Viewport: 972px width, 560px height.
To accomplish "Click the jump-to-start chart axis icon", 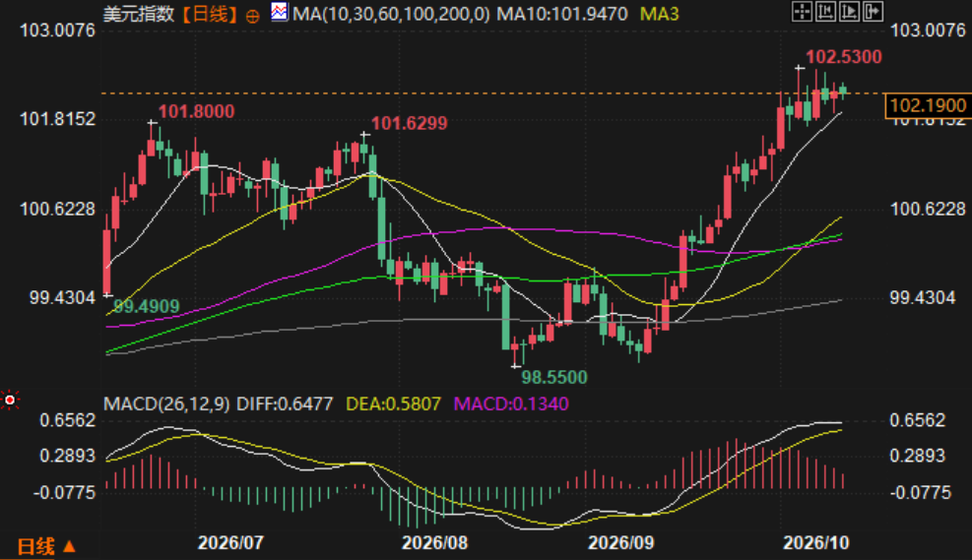I will tap(825, 12).
